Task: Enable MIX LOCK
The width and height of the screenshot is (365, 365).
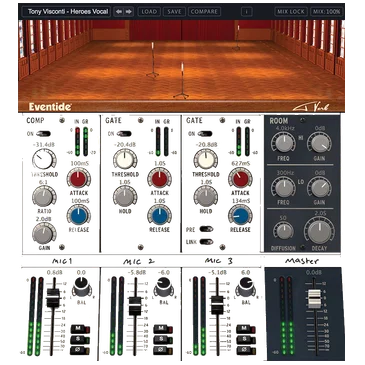Action: point(291,12)
